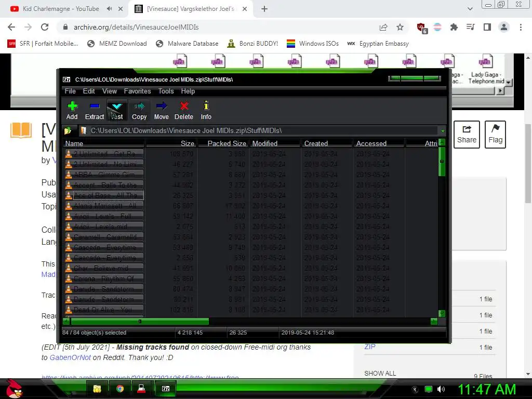Sort by the Packed Size column
The height and width of the screenshot is (399, 532).
pos(223,143)
